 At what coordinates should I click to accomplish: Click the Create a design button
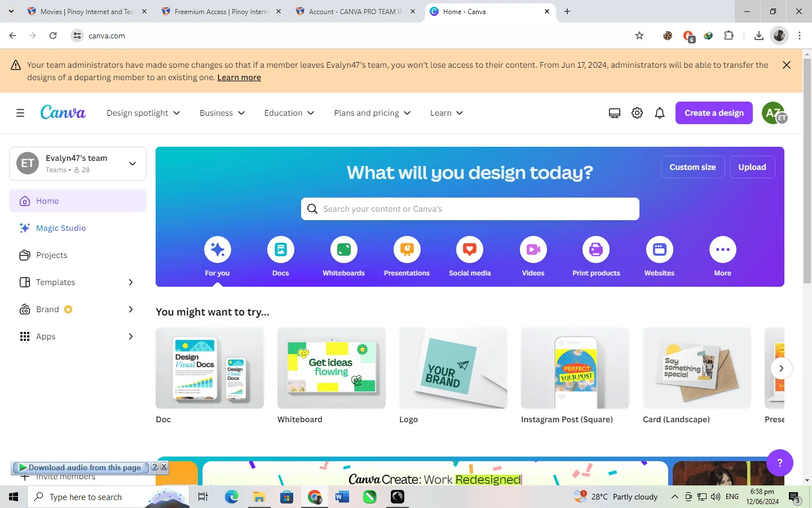click(714, 113)
